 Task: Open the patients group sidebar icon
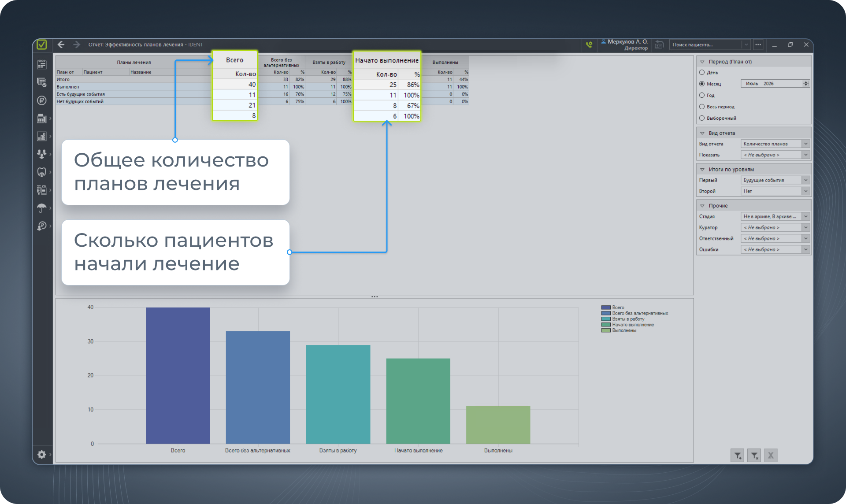tap(42, 154)
